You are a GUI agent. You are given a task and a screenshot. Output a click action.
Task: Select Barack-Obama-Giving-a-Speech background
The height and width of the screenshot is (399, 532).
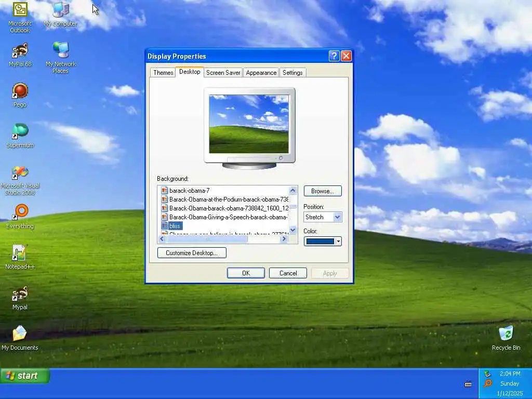pyautogui.click(x=229, y=217)
